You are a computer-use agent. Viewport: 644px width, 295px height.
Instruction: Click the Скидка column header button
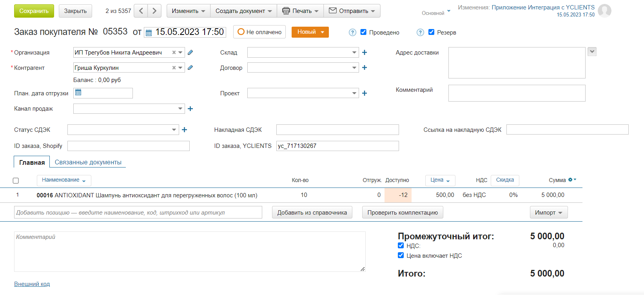coord(505,180)
